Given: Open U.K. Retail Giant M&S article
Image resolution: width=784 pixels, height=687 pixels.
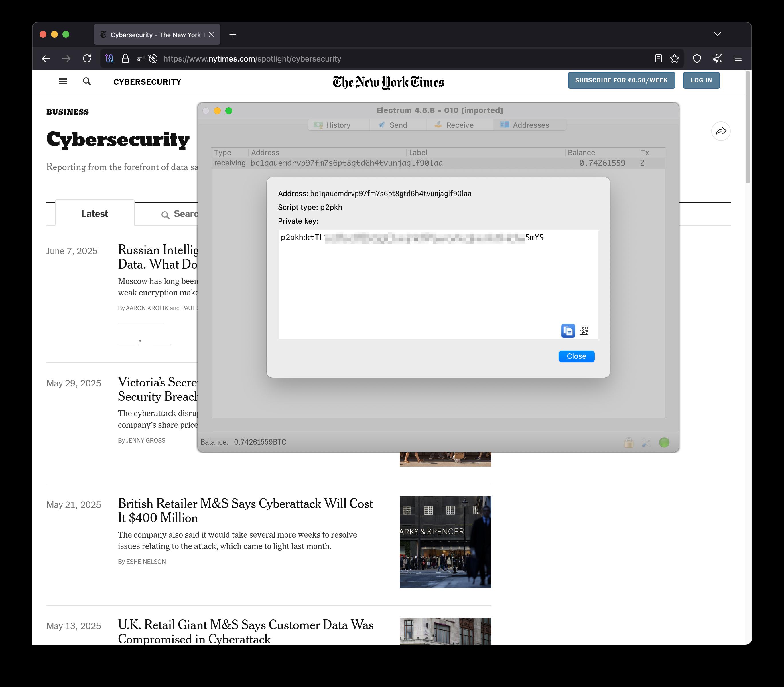Looking at the screenshot, I should 245,631.
